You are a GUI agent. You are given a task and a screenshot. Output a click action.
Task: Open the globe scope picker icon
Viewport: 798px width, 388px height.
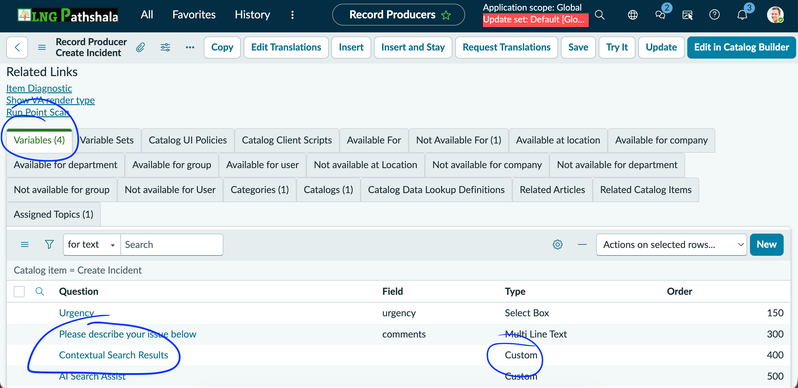click(x=633, y=15)
